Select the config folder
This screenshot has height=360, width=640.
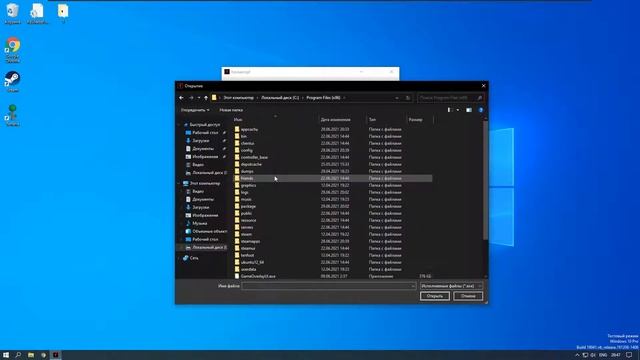tap(247, 150)
